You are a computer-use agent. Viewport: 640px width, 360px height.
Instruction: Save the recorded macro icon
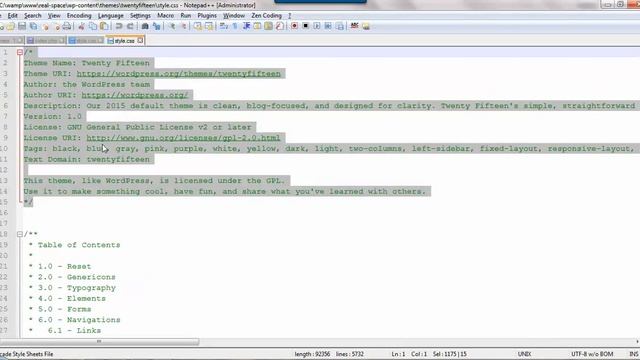340,26
